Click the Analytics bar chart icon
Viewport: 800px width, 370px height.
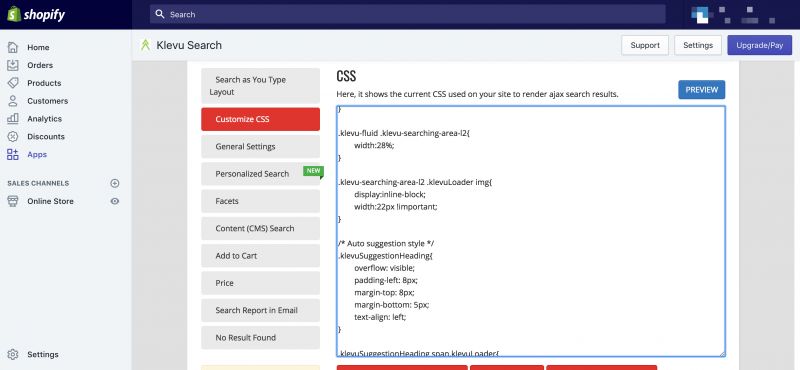point(13,118)
